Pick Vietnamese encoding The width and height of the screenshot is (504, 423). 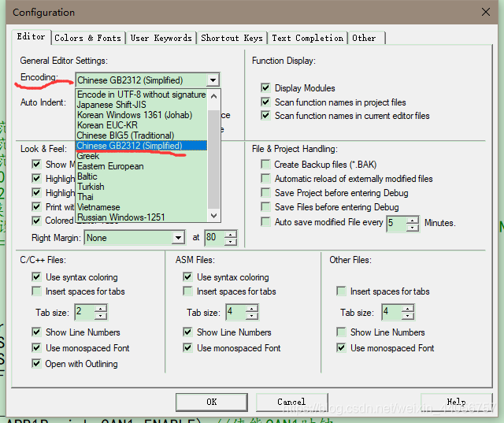[x=142, y=207]
